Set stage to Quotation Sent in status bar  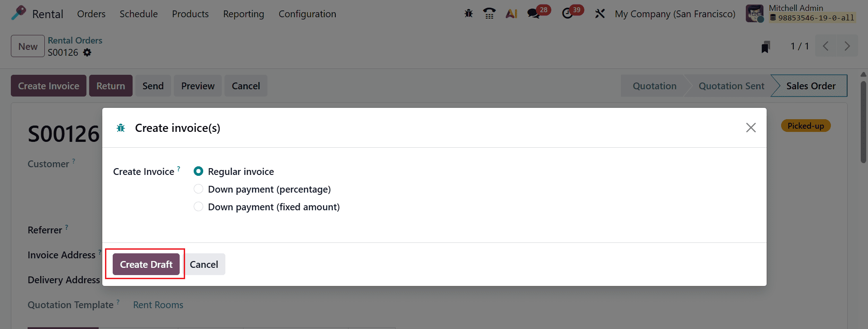coord(731,85)
